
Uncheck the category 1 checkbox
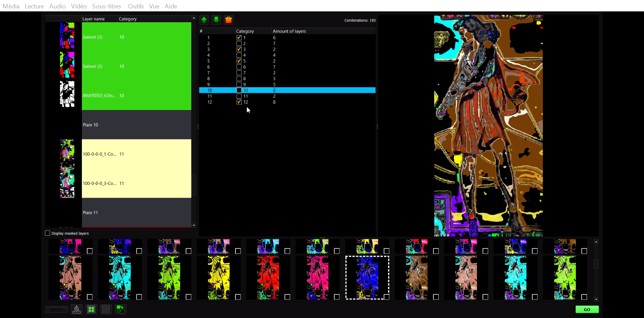[239, 38]
